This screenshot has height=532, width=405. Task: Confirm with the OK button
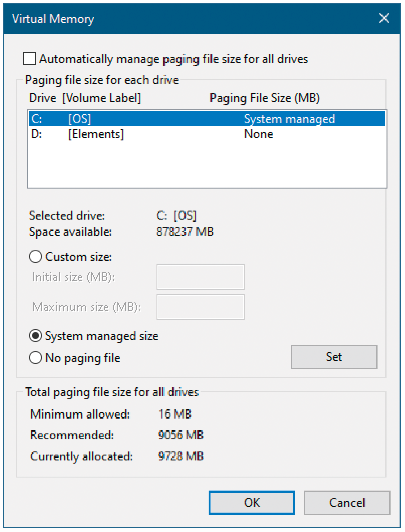coord(252,502)
